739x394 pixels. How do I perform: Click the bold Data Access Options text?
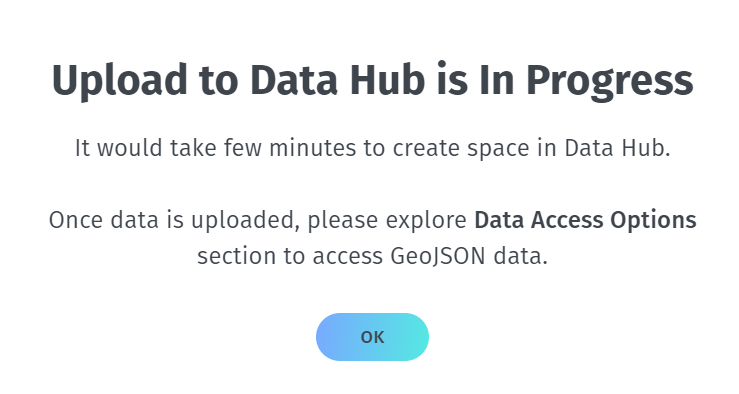pyautogui.click(x=585, y=220)
